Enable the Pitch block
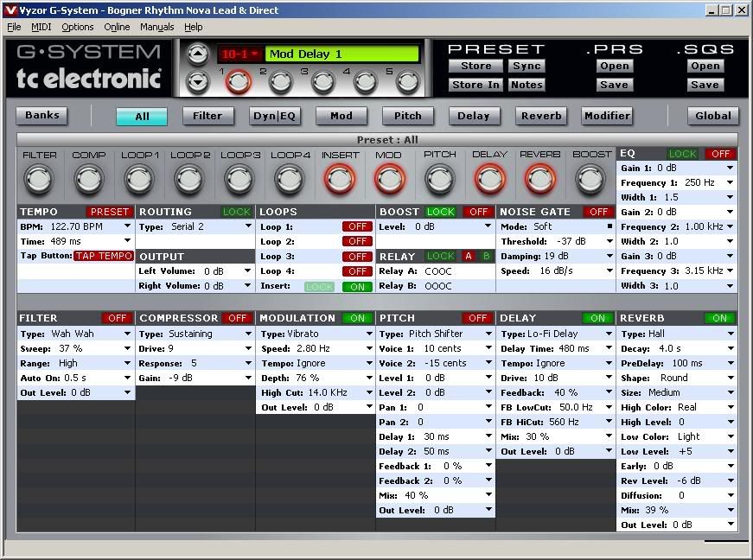This screenshot has width=753, height=560. pyautogui.click(x=477, y=318)
